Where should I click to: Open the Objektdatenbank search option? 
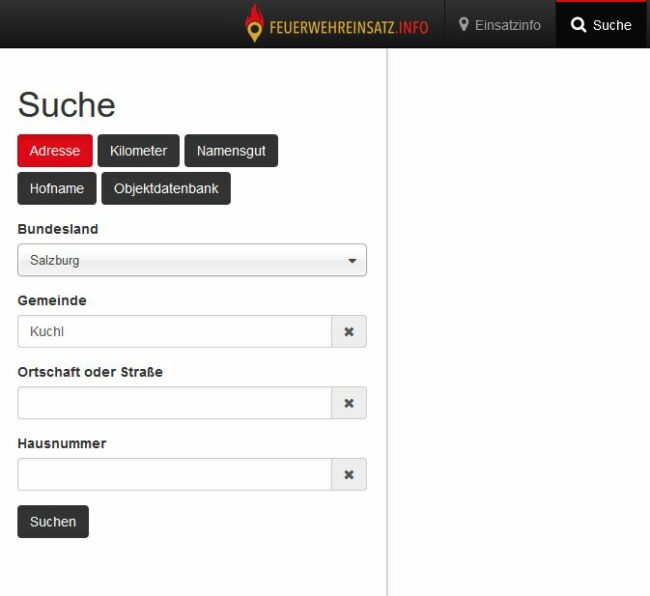click(166, 188)
